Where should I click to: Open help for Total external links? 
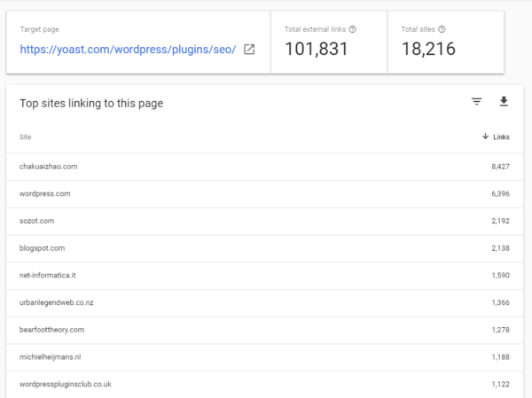point(353,29)
